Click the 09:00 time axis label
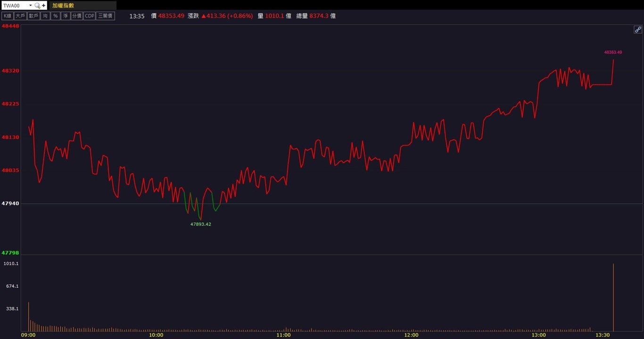The height and width of the screenshot is (339, 644). click(28, 335)
